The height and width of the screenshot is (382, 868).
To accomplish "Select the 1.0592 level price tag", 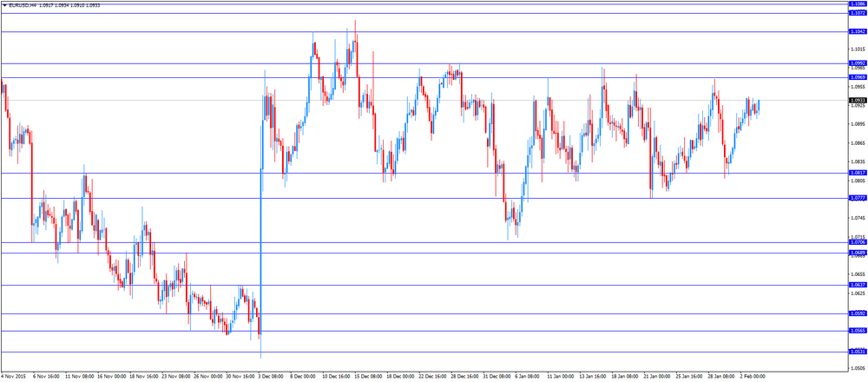I will click(x=857, y=313).
